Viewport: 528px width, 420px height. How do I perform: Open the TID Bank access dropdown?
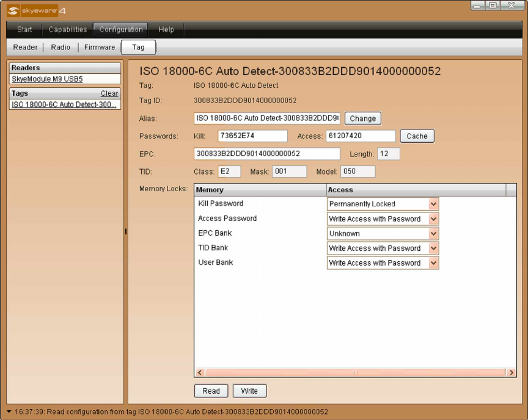coord(433,248)
